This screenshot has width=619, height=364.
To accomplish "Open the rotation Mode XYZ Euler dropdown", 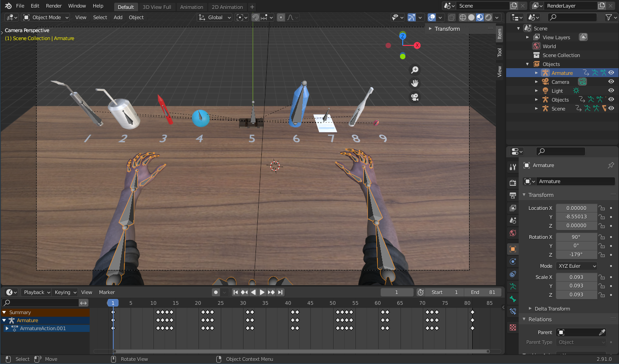I will tap(576, 266).
